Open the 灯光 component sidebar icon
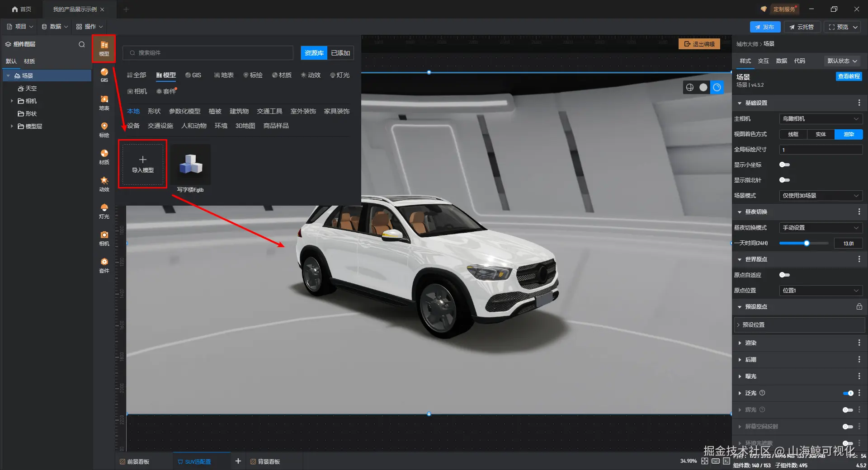The width and height of the screenshot is (868, 470). coord(104,211)
